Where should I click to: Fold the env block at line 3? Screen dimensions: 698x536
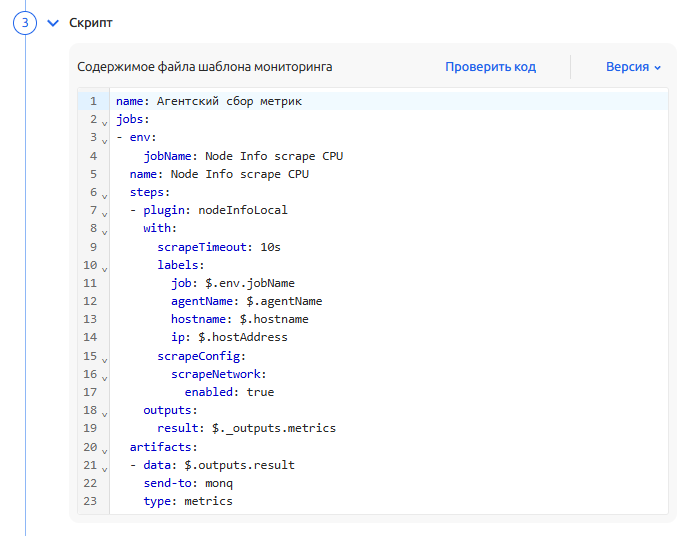coord(104,139)
